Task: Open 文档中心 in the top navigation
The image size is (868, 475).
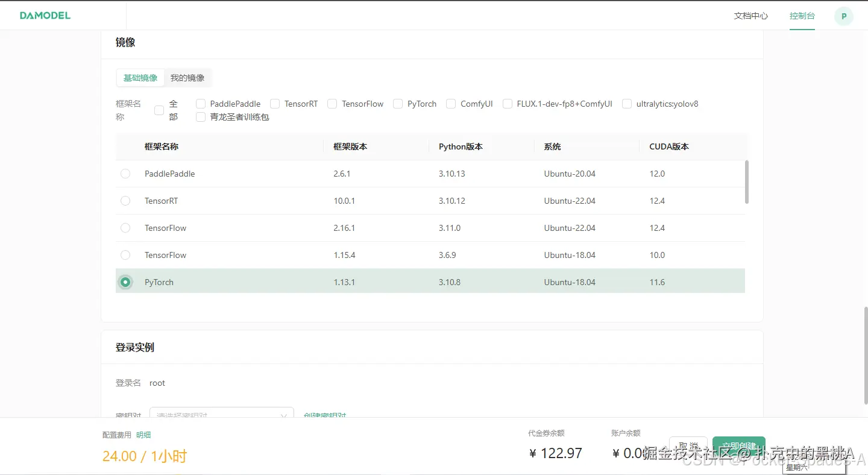Action: pyautogui.click(x=751, y=16)
